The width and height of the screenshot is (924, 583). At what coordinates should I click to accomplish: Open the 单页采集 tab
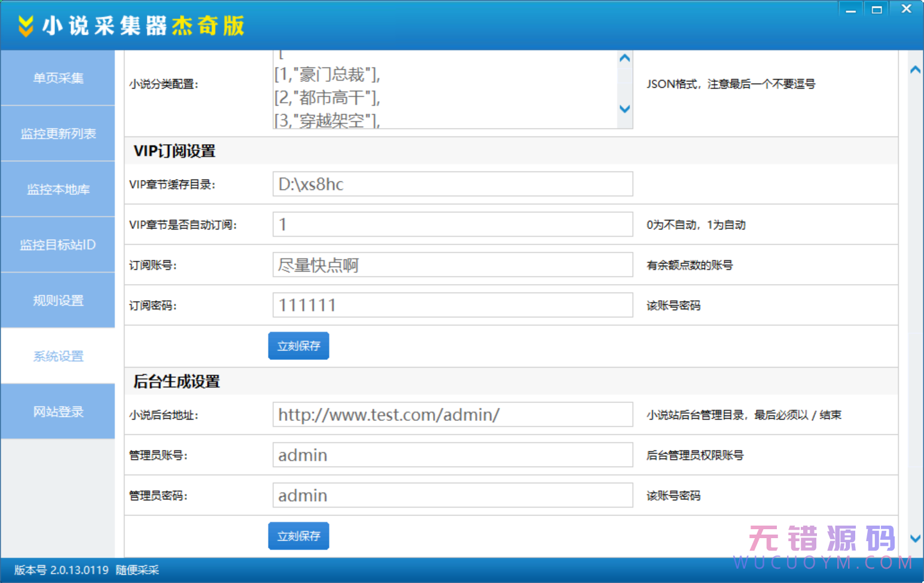(x=58, y=78)
